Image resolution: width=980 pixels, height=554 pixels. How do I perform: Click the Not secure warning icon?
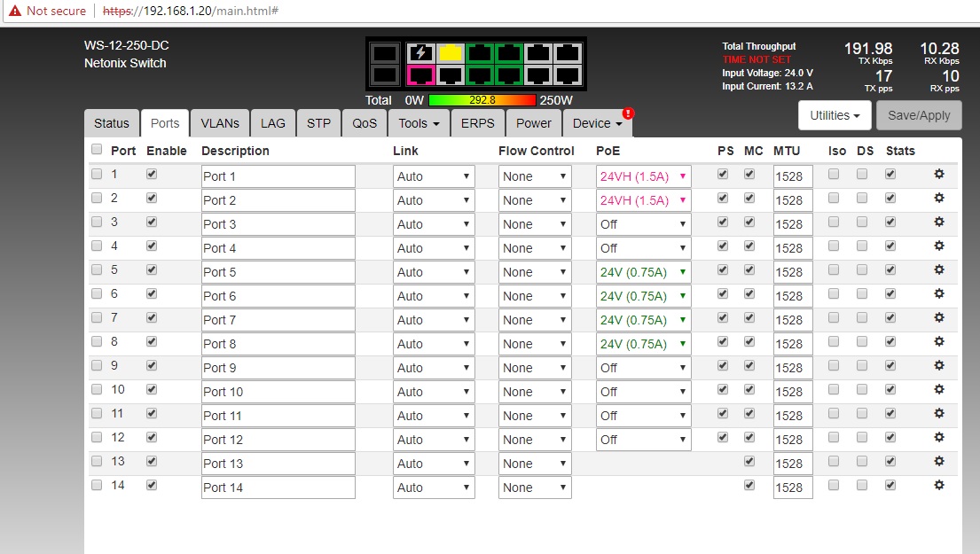[x=14, y=11]
